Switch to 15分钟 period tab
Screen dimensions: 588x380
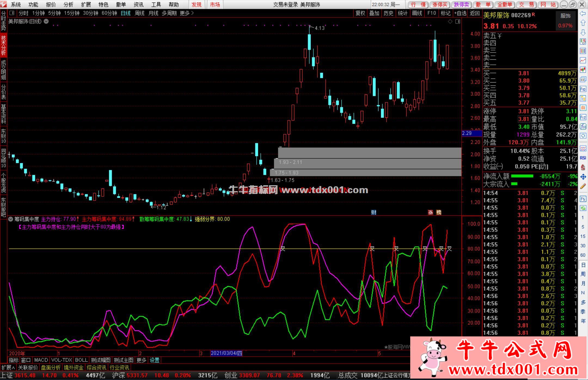point(72,13)
